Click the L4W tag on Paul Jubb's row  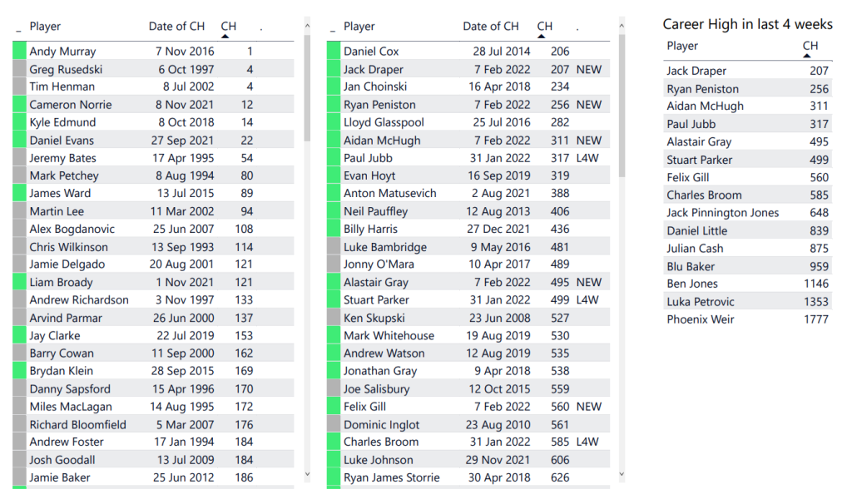[587, 158]
